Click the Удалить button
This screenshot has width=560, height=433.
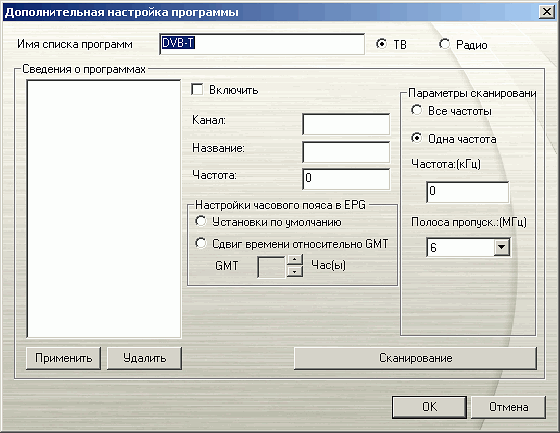pyautogui.click(x=145, y=358)
